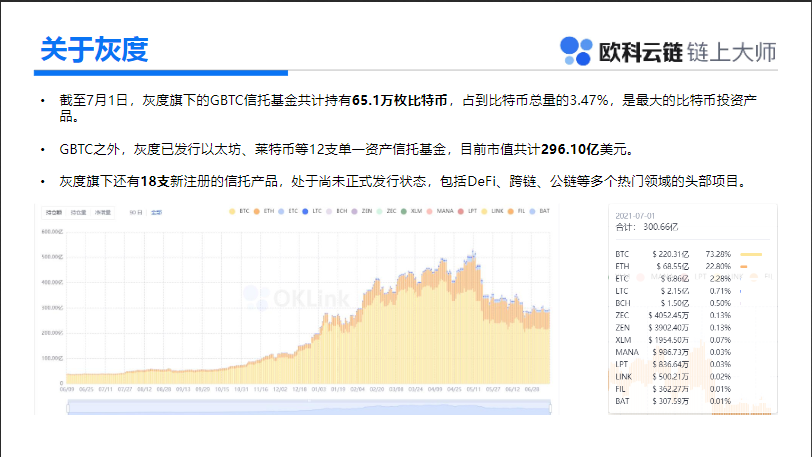The image size is (812, 457).
Task: Click the ZEC $ 4052.45万 row in the tooltip
Action: coord(673,316)
